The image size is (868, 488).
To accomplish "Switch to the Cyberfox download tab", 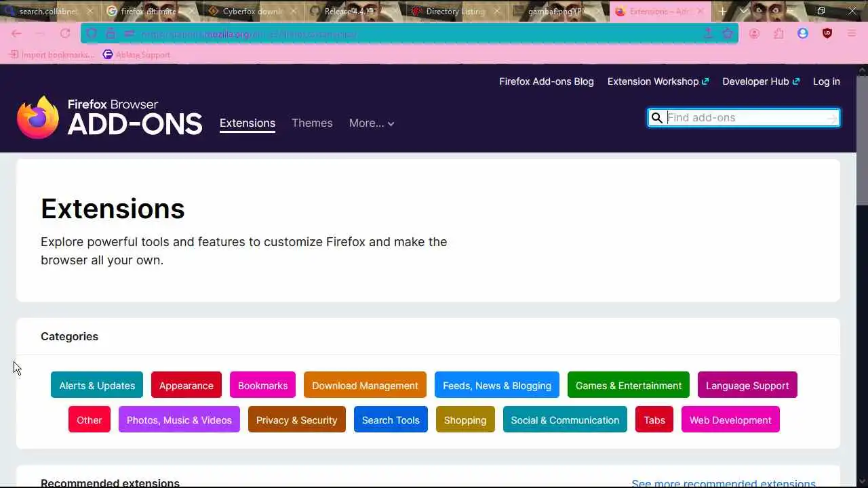I will (x=252, y=12).
